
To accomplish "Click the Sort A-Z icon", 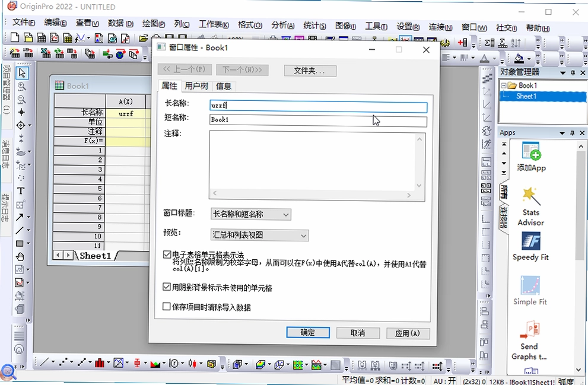I will point(516,43).
